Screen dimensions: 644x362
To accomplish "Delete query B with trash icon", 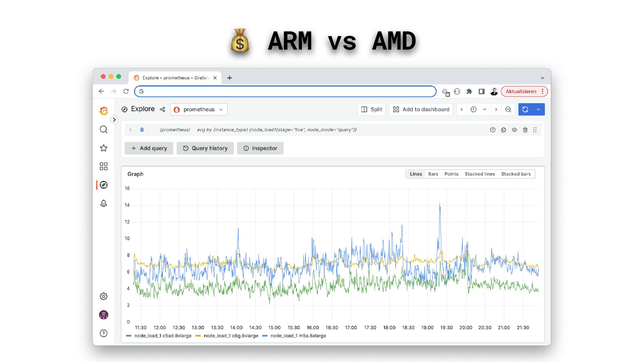I will pos(525,130).
